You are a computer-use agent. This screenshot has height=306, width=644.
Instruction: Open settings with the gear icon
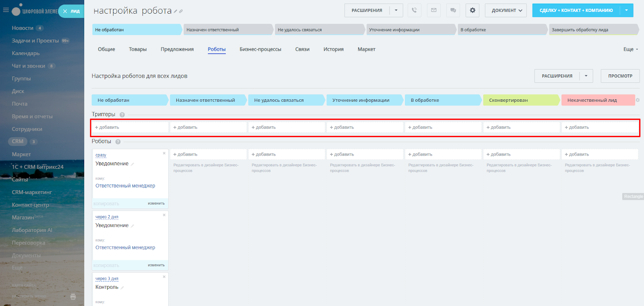[473, 10]
